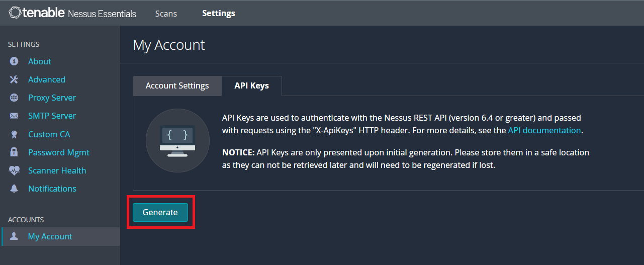Generate new API keys
This screenshot has height=265, width=644.
click(160, 212)
